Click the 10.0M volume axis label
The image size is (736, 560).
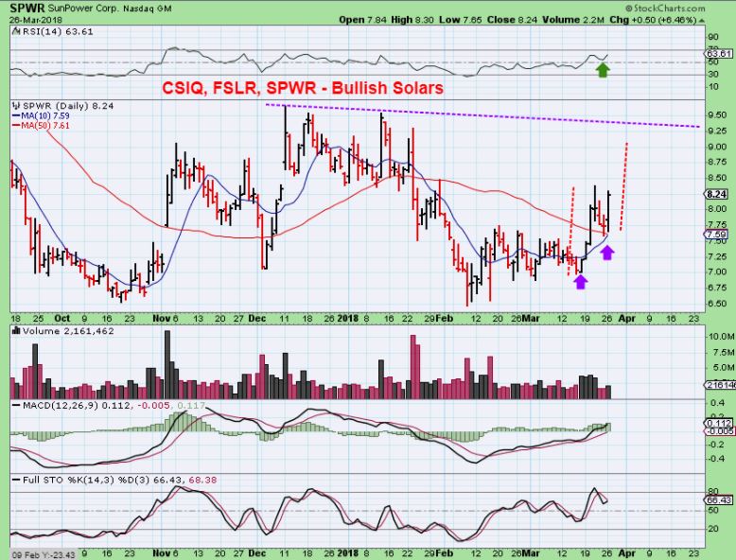pyautogui.click(x=721, y=337)
